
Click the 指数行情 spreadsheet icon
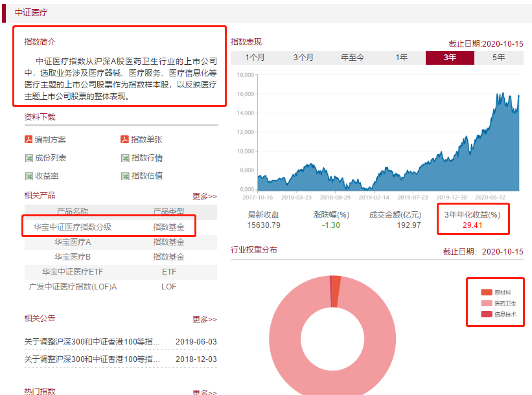point(125,158)
